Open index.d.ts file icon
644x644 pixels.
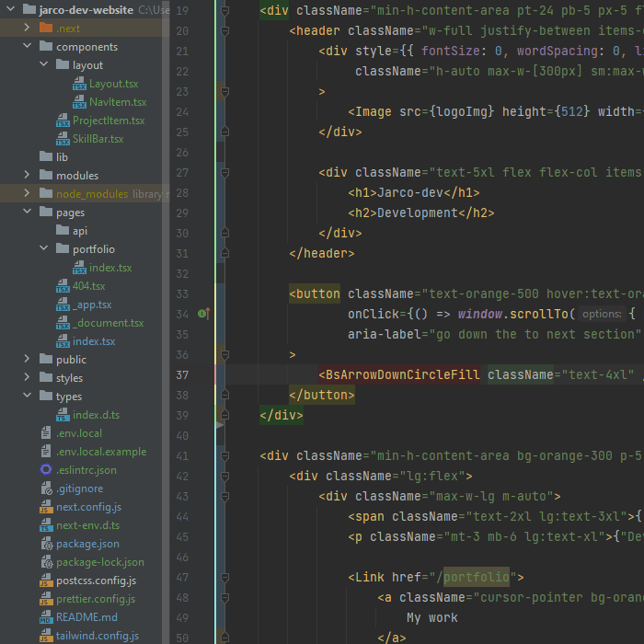(63, 415)
